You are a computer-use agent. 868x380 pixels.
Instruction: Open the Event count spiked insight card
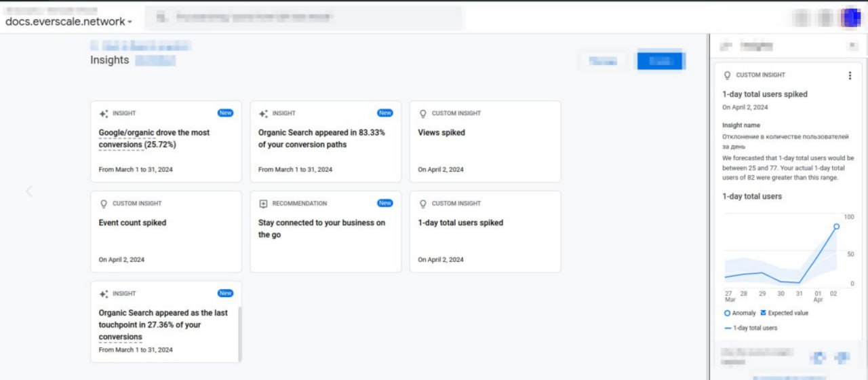pyautogui.click(x=165, y=231)
